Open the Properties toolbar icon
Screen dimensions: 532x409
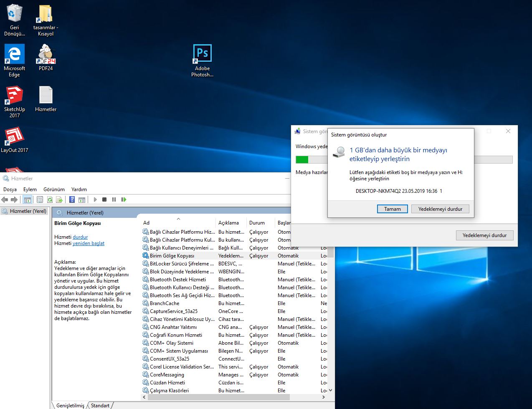40,199
